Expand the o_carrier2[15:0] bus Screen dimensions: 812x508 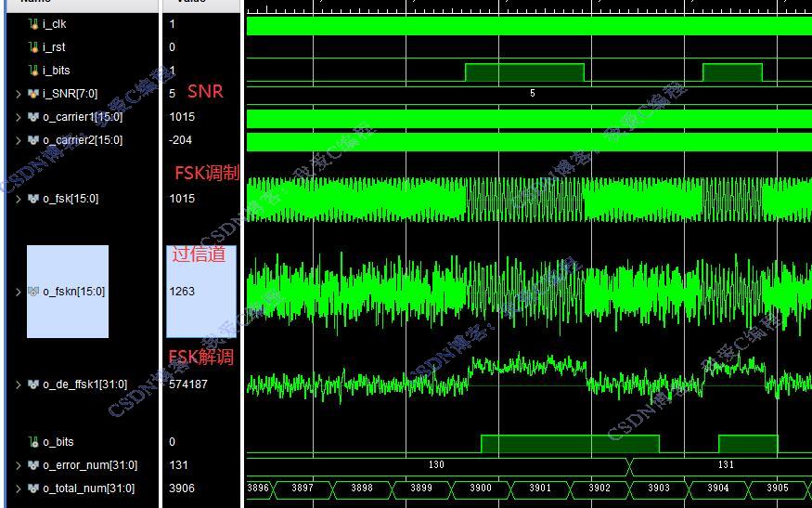pyautogui.click(x=19, y=140)
